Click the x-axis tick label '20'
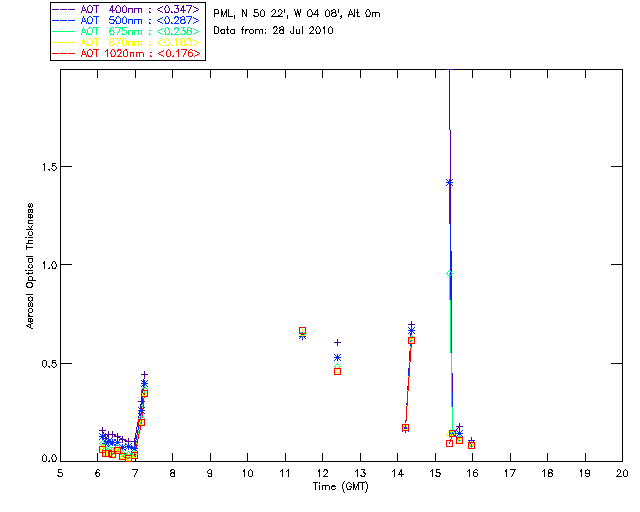640x512 pixels. (x=622, y=473)
